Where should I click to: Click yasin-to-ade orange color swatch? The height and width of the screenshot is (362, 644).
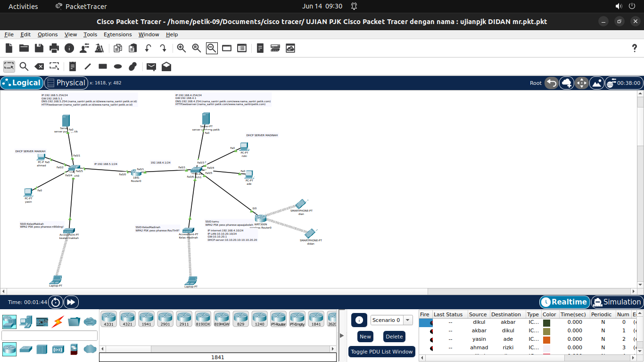coord(546,339)
